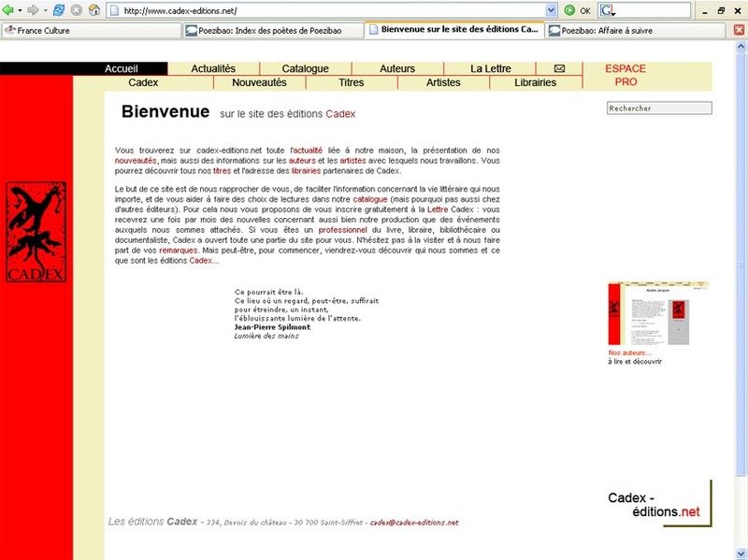Go to the browser Home page
This screenshot has width=748, height=560.
pyautogui.click(x=94, y=10)
